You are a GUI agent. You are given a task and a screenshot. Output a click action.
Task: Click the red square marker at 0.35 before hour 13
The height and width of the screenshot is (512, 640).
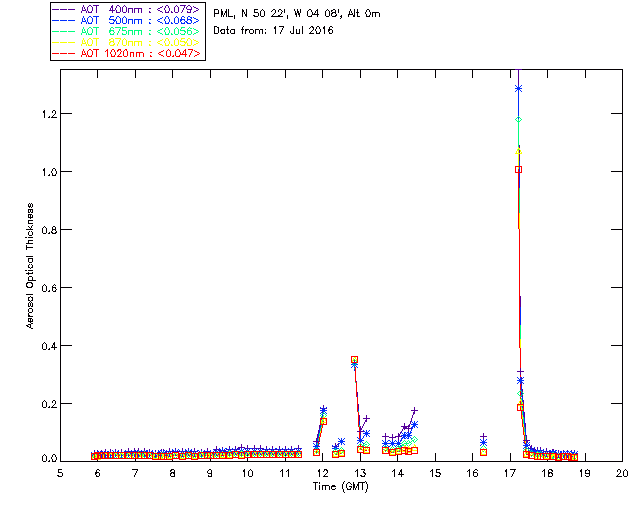click(354, 360)
